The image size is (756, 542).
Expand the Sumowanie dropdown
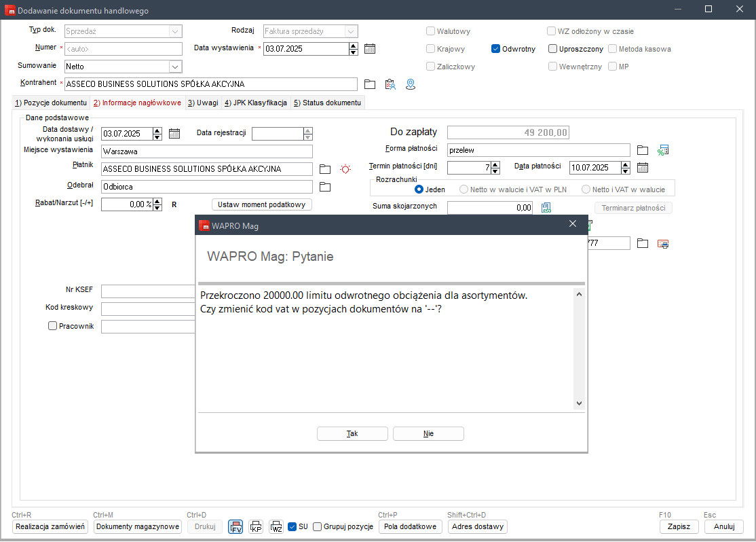click(175, 67)
